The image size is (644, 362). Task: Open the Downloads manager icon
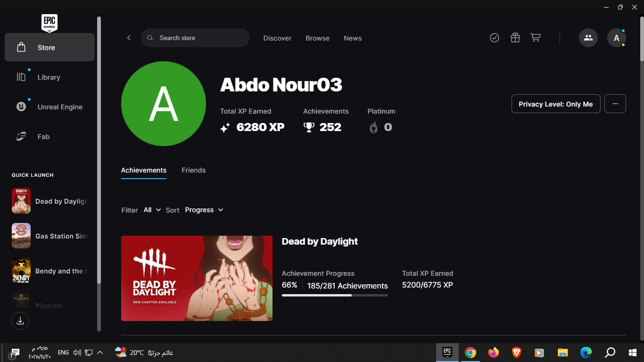[x=20, y=321]
